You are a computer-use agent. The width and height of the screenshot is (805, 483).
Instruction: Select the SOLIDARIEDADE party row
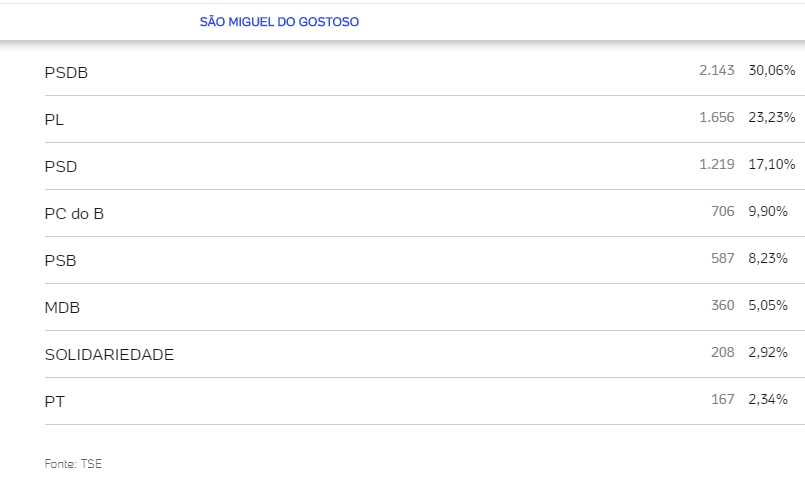pos(109,354)
